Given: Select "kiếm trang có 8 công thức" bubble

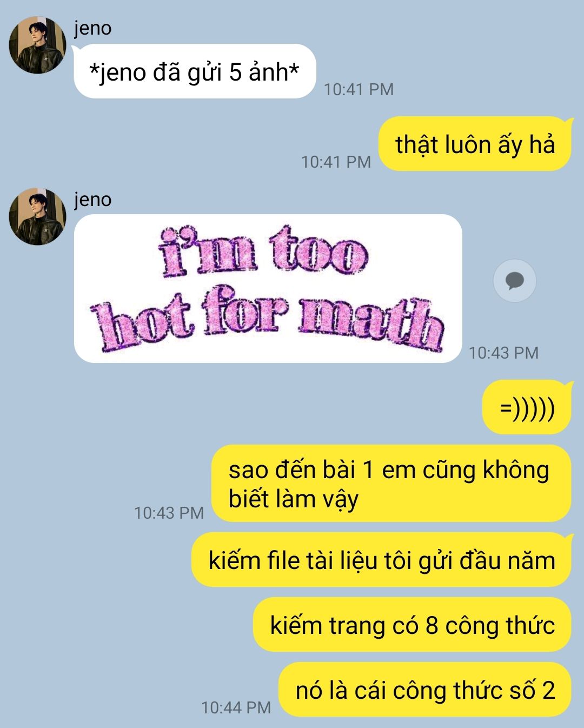Looking at the screenshot, I should tap(413, 625).
